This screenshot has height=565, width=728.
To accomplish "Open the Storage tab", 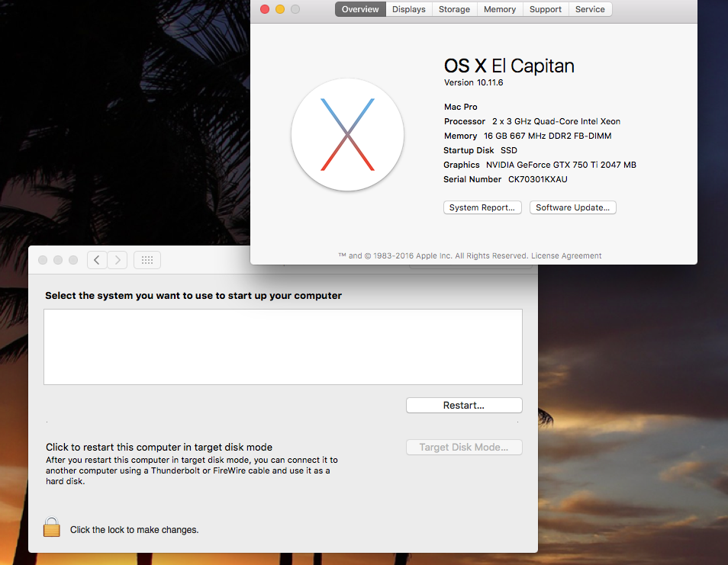I will (x=455, y=9).
